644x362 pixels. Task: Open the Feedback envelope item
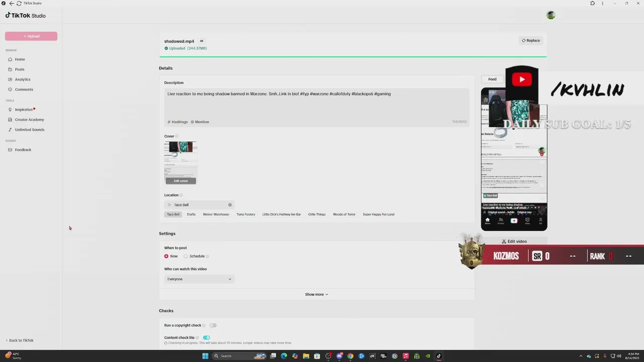click(x=20, y=150)
